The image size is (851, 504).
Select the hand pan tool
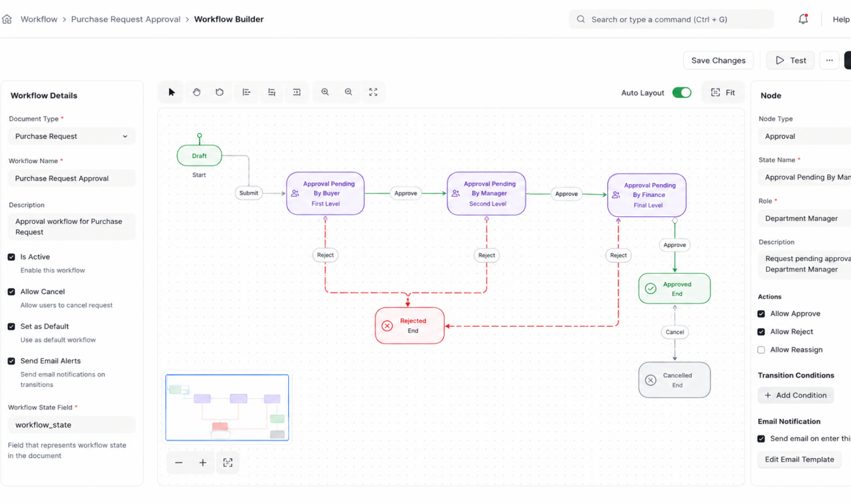point(197,92)
